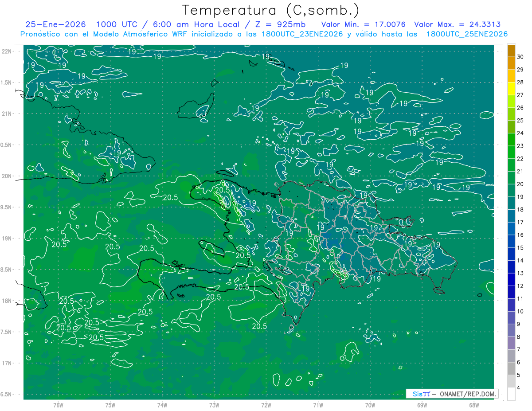This screenshot has width=532, height=411.
Task: Click the colorbar label "22"
Action: pos(520,159)
